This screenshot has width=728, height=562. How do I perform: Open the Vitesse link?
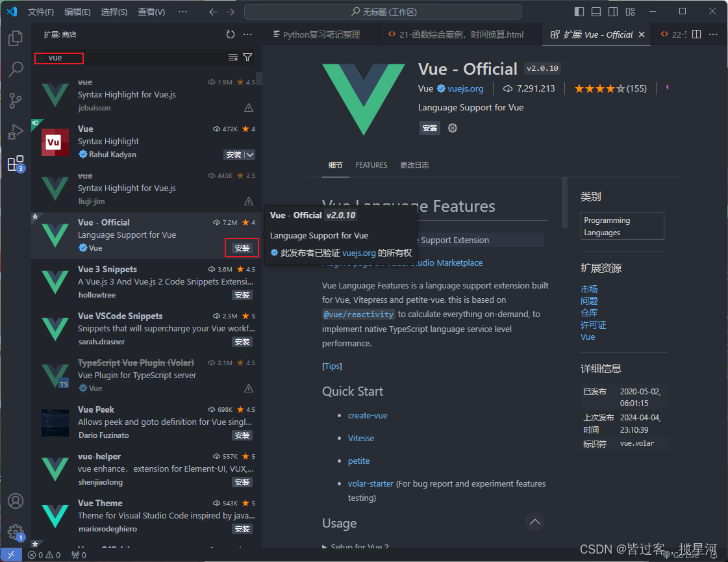tap(360, 439)
